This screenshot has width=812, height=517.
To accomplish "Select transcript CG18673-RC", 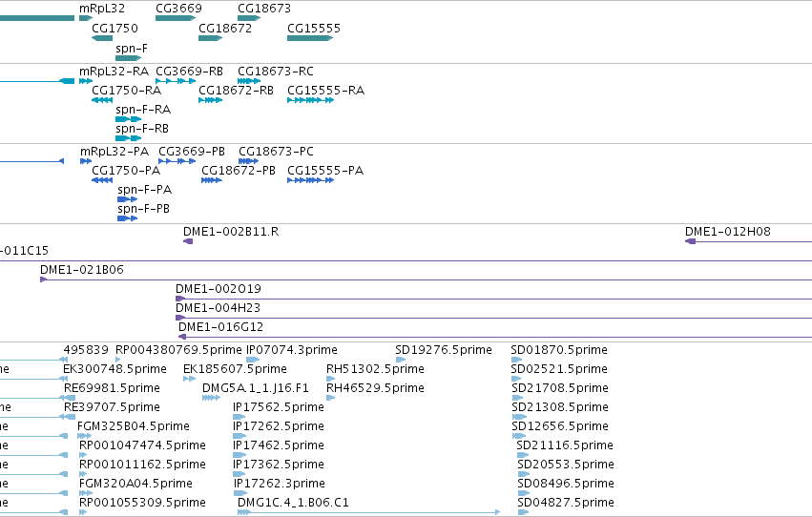I will click(x=276, y=72).
